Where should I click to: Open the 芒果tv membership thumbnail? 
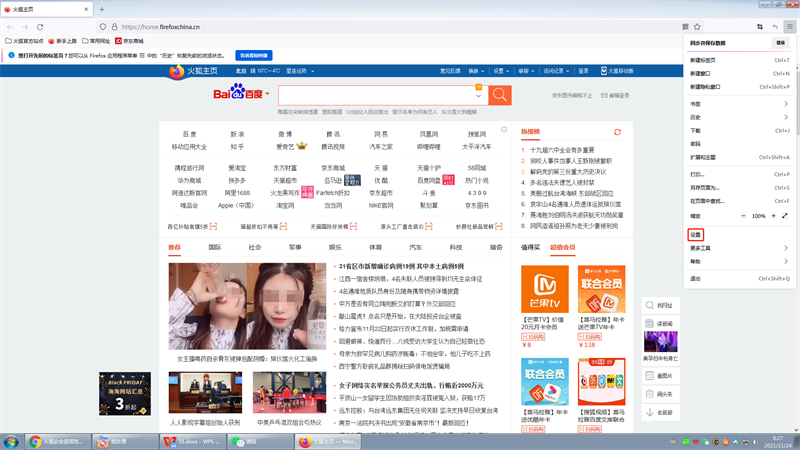(x=544, y=289)
